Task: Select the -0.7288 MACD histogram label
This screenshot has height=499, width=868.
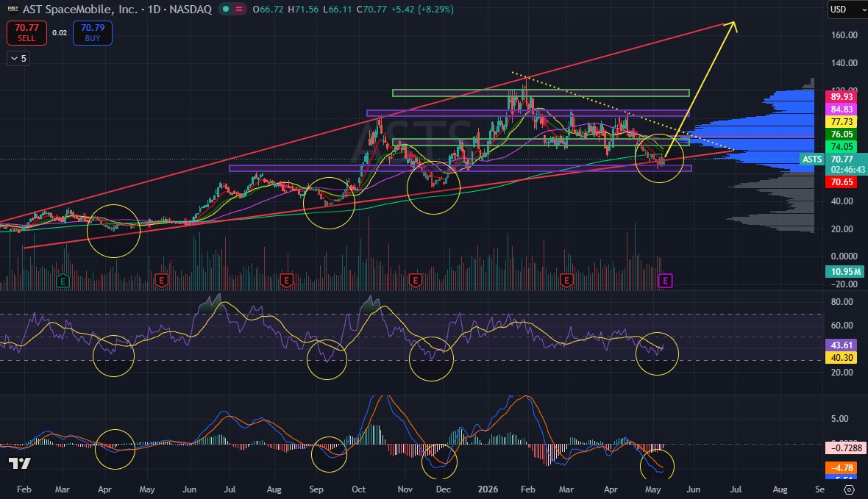Action: point(845,448)
